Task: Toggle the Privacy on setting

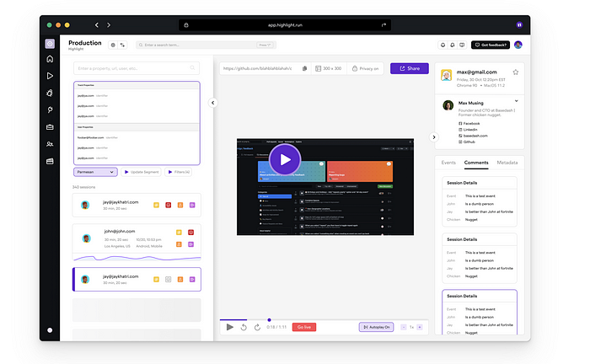Action: coord(366,68)
